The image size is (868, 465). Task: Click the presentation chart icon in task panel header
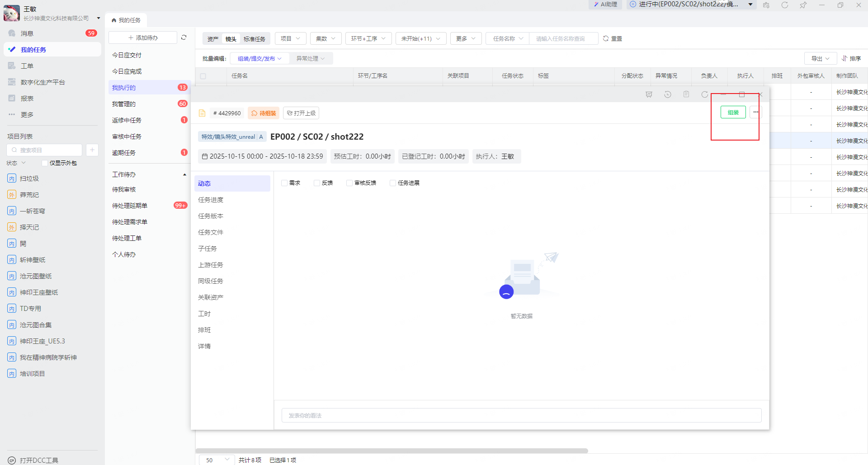coord(649,94)
